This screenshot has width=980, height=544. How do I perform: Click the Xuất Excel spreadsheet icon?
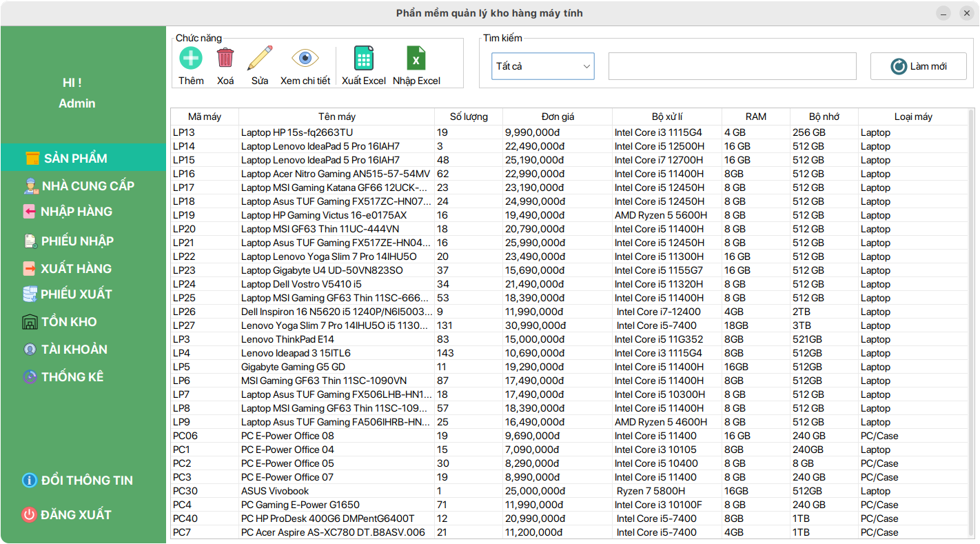[x=364, y=58]
